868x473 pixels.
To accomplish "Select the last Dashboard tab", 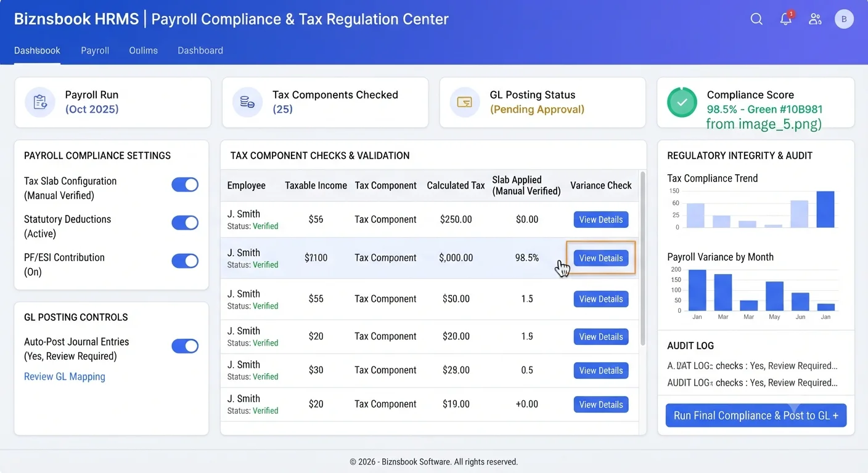I will click(x=200, y=51).
